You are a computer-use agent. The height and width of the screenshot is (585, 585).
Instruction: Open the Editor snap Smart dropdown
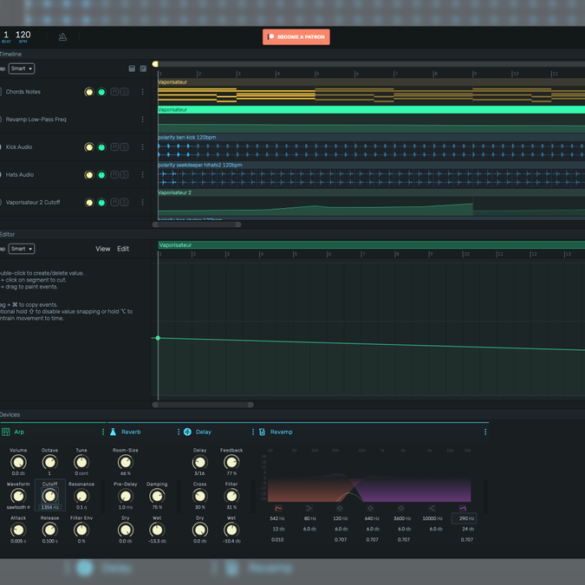pyautogui.click(x=21, y=249)
